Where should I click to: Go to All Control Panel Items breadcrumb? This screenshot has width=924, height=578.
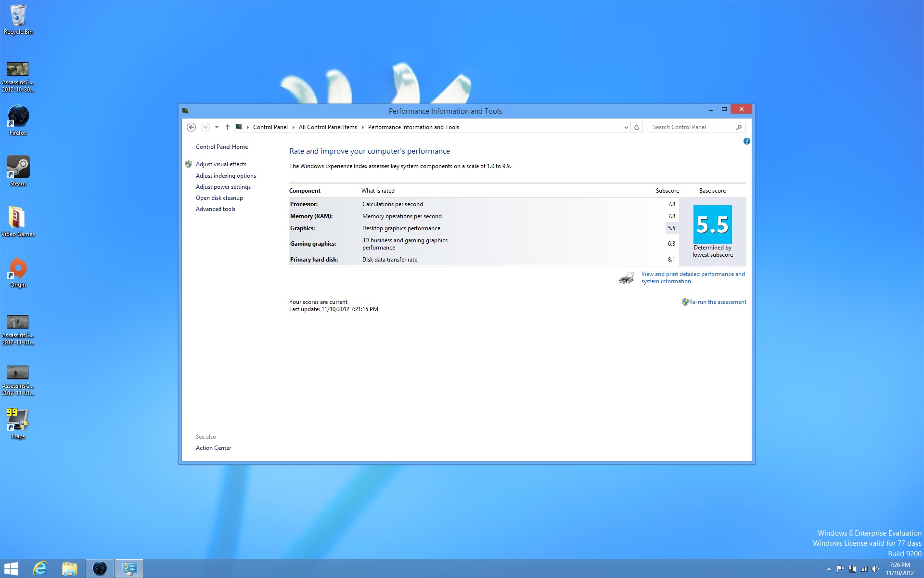328,127
